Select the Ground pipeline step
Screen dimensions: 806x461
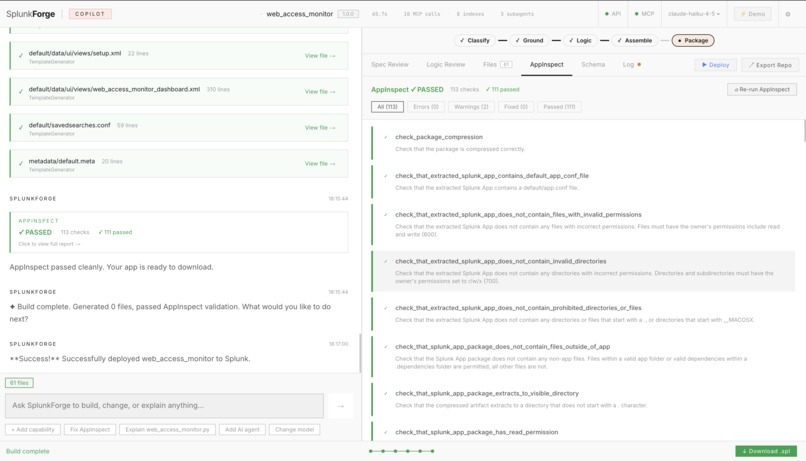click(529, 41)
